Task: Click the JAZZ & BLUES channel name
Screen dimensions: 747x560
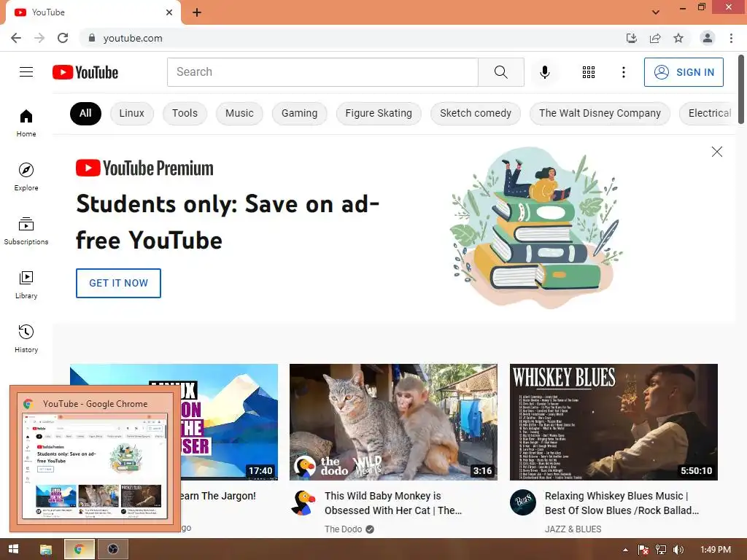Action: (573, 529)
